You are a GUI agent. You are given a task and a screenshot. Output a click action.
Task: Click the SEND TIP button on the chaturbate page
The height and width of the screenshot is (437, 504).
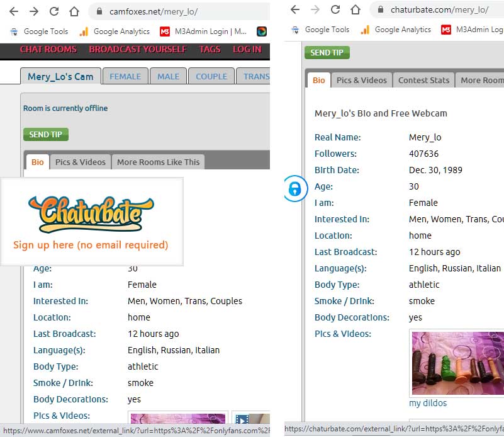(x=327, y=52)
